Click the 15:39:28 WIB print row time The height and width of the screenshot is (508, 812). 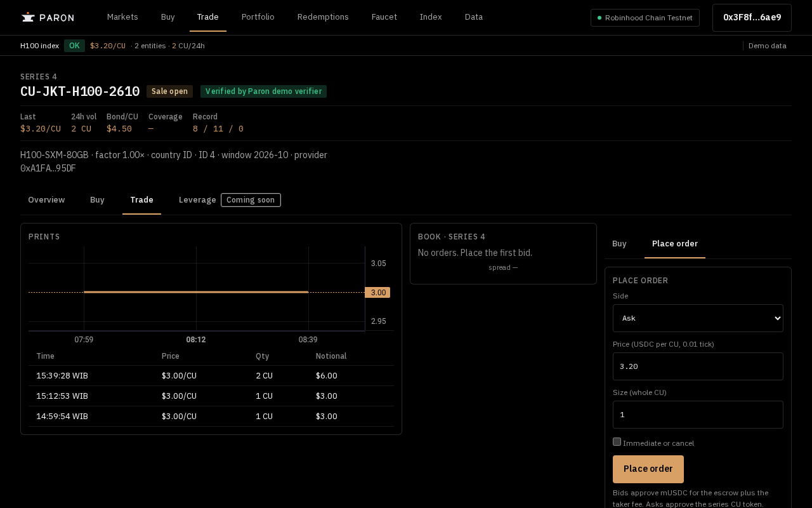62,376
